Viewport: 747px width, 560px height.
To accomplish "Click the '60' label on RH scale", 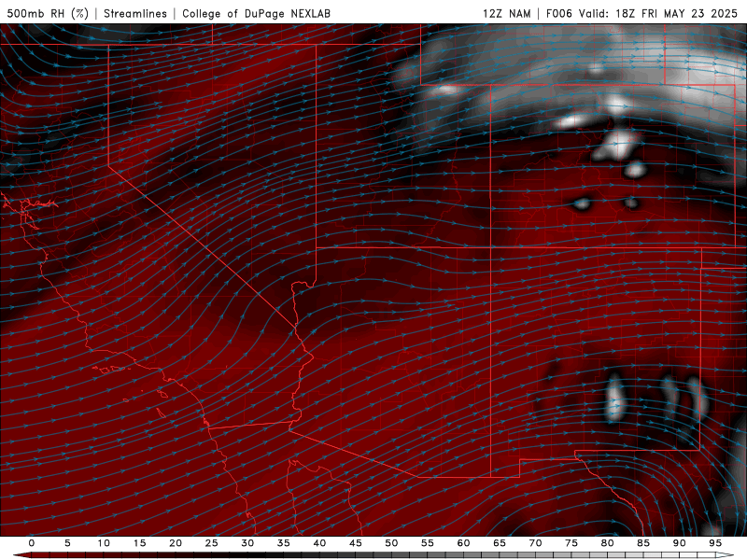I will click(463, 543).
